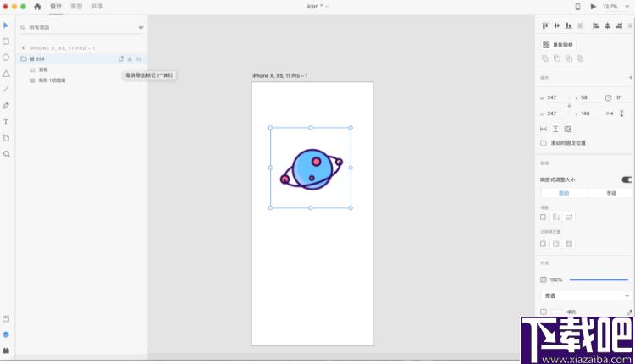Open the zoom percentage dropdown
The image size is (635, 364).
(616, 7)
